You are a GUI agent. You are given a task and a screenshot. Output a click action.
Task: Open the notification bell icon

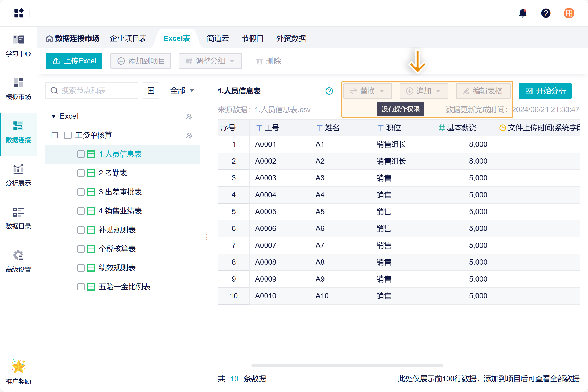523,13
